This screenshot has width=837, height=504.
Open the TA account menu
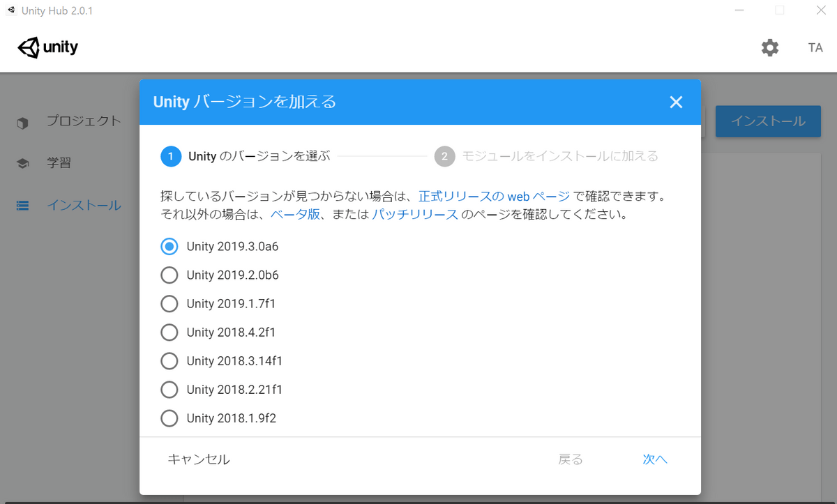click(815, 48)
